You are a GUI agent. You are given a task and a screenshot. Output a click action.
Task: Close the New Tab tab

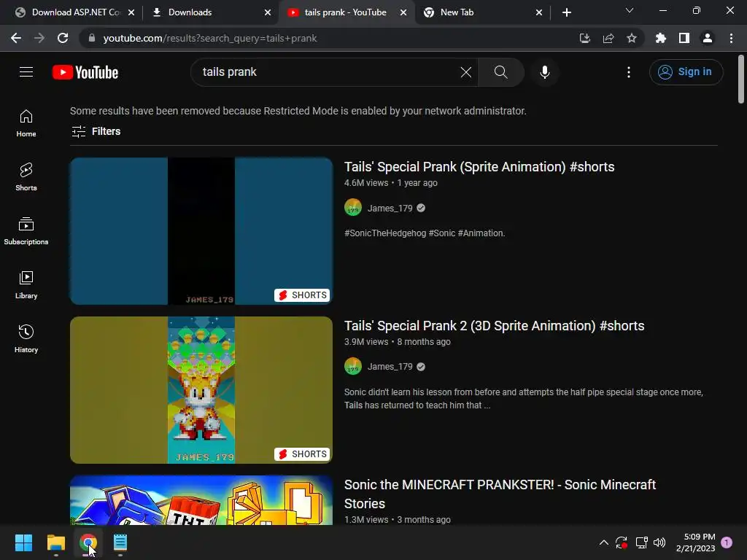pos(539,12)
